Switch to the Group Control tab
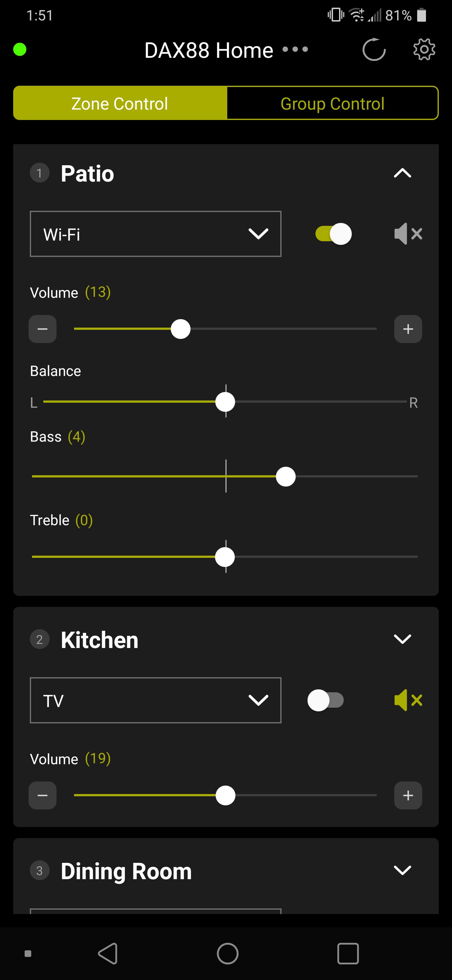Screen dimensions: 452x980 click(x=332, y=103)
